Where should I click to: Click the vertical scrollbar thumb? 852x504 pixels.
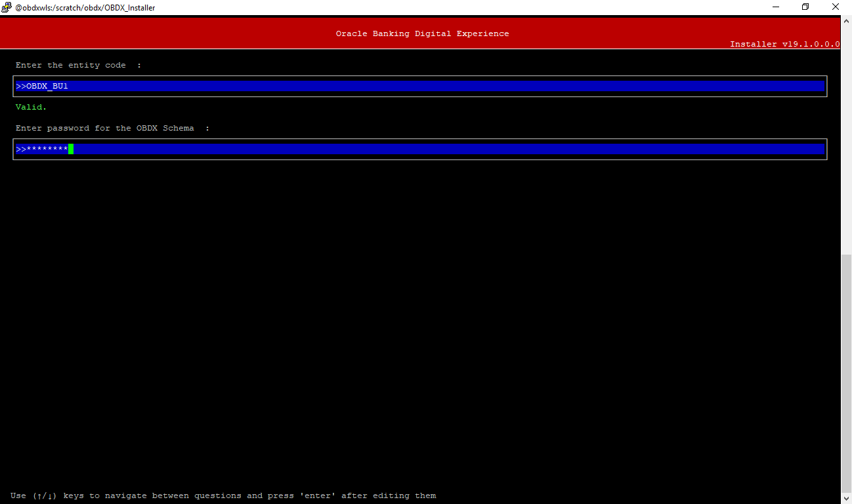[x=846, y=374]
